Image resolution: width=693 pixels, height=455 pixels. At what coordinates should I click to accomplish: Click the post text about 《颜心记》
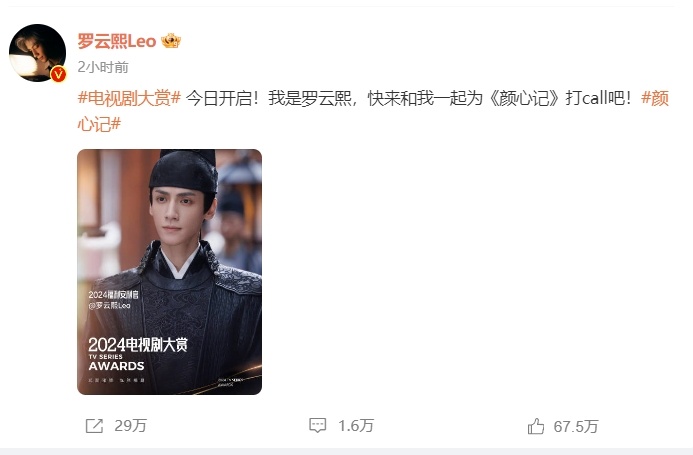click(409, 98)
